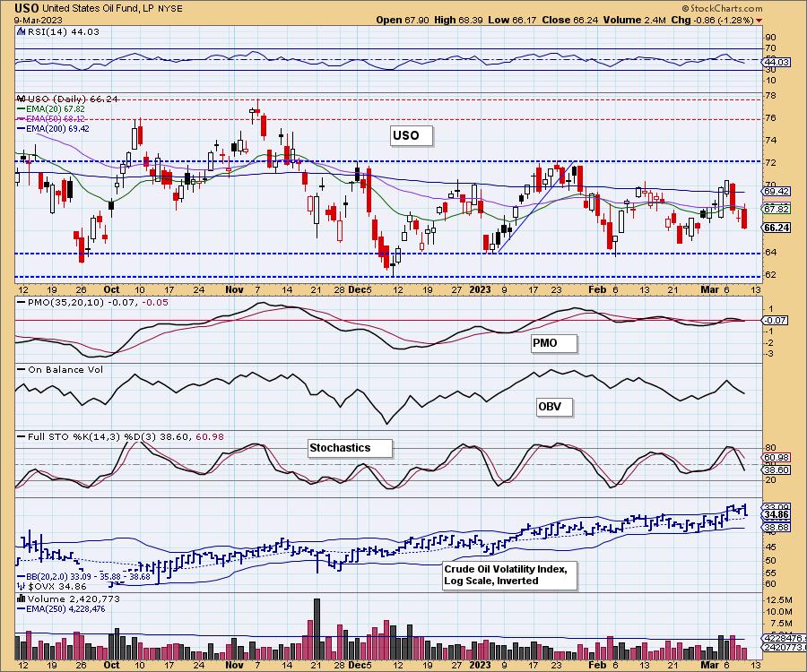This screenshot has height=672, width=807.
Task: Click the $OVX 34.86 legend text
Action: (57, 586)
